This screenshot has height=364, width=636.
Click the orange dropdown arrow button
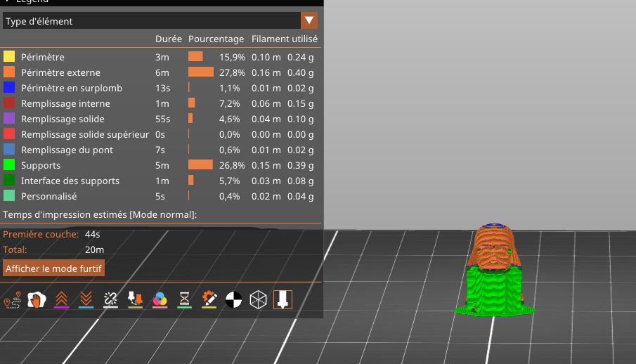(x=309, y=20)
